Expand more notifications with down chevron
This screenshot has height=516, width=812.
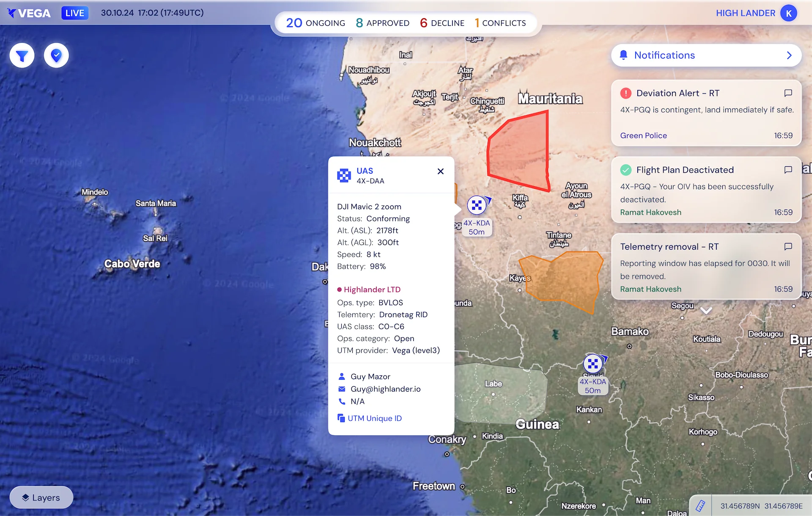point(706,311)
